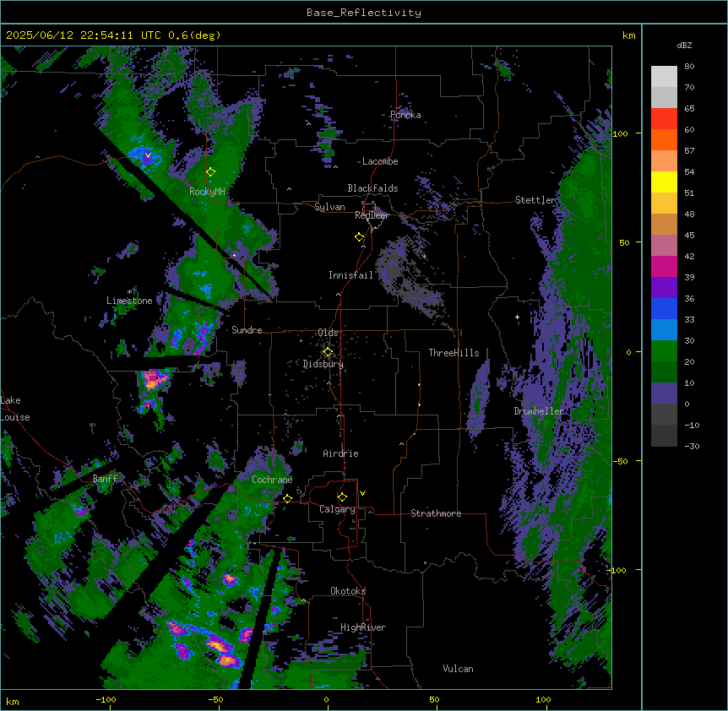Click the magenta 42 dBZ legend swatch
The height and width of the screenshot is (711, 728).
pyautogui.click(x=664, y=266)
